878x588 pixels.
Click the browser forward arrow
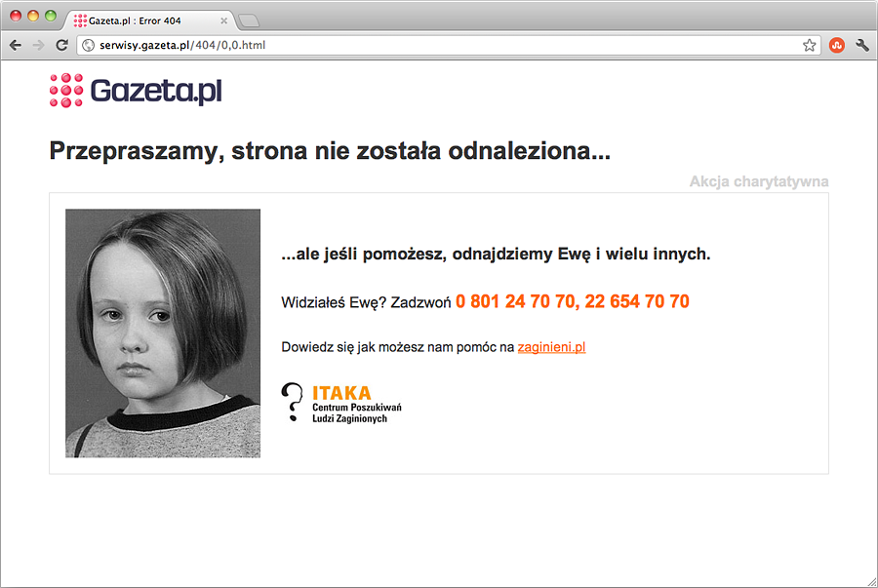pyautogui.click(x=39, y=45)
